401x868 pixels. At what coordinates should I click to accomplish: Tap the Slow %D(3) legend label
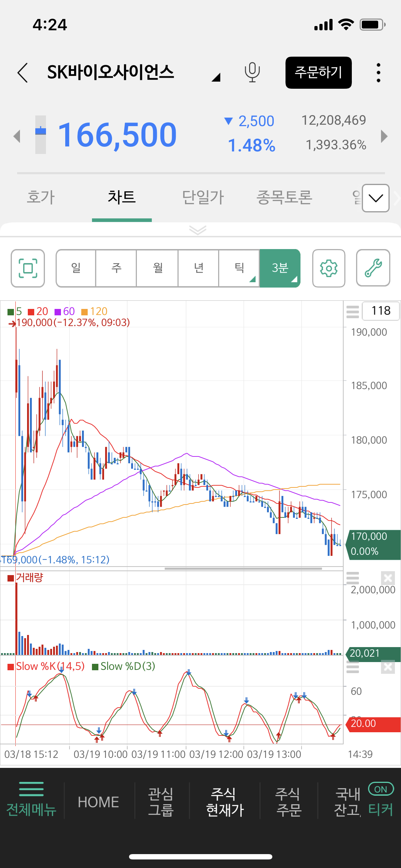pos(128,666)
